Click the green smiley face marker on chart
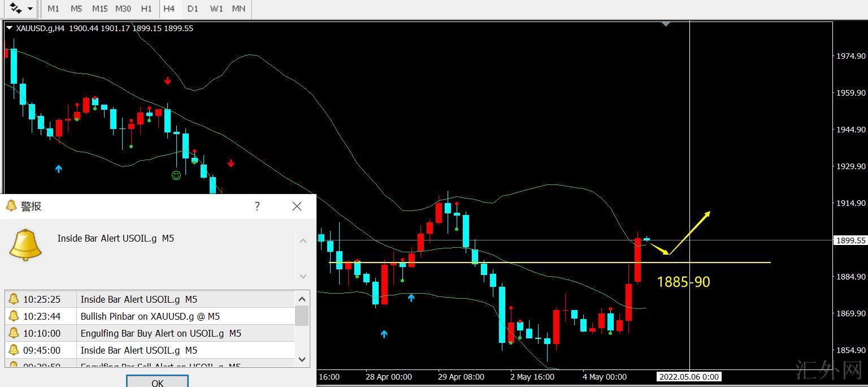The width and height of the screenshot is (868, 387). click(176, 175)
